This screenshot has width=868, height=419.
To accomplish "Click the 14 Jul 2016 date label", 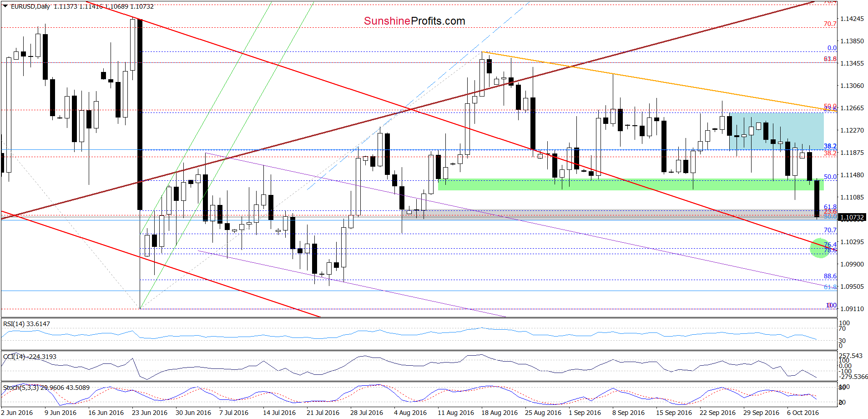I will (279, 413).
